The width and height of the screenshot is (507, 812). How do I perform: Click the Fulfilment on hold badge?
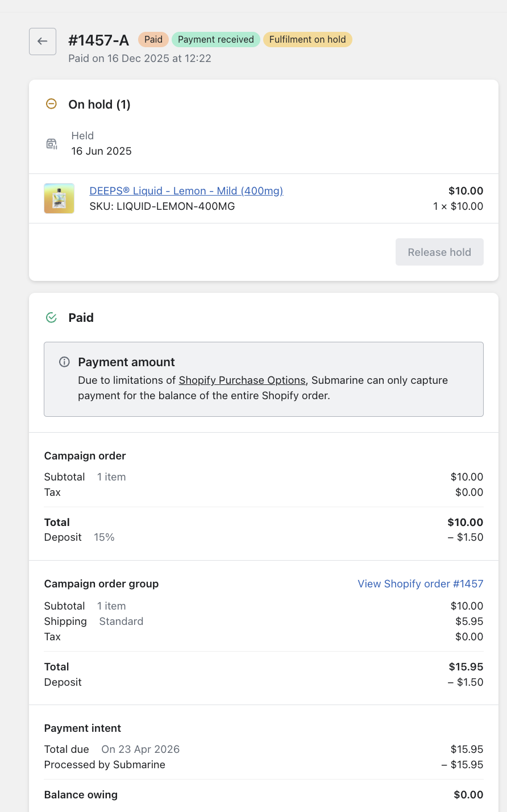307,40
